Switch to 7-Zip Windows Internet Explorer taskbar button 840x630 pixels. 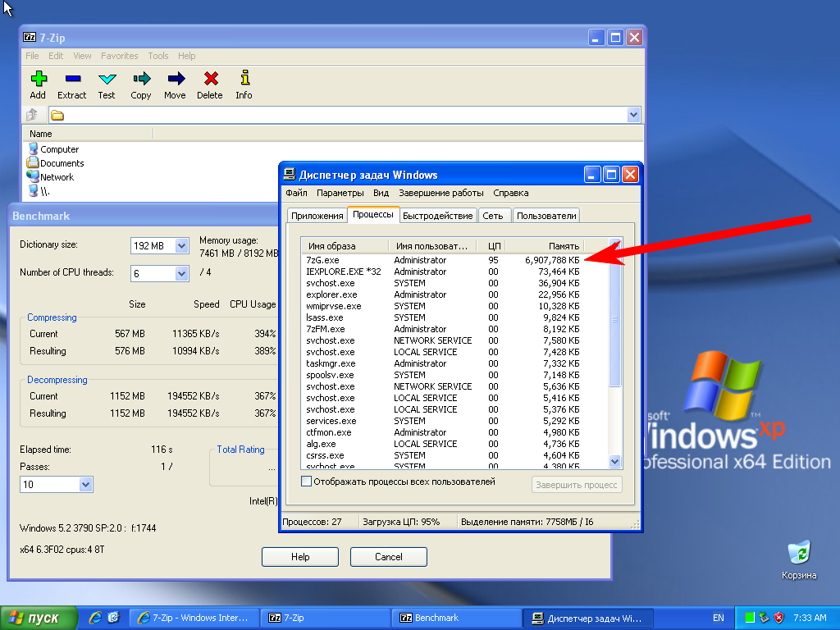click(194, 618)
